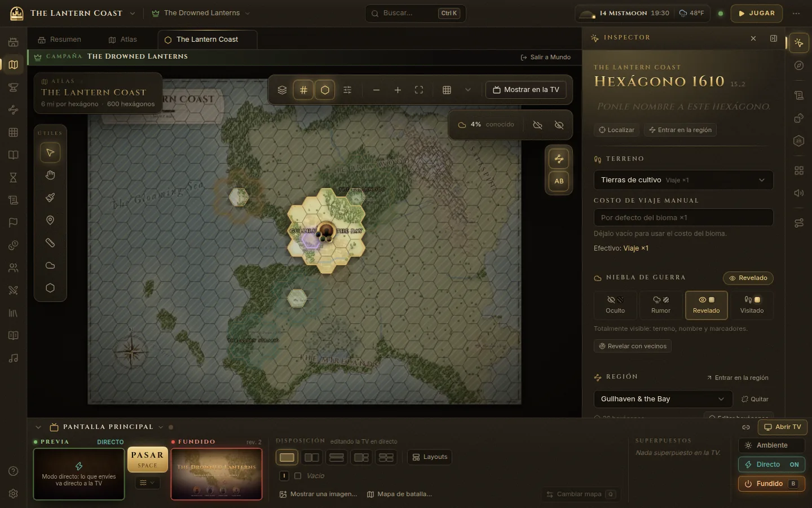This screenshot has height=508, width=812.
Task: Click the fit-to-screen icon in map toolbar
Action: tap(419, 90)
